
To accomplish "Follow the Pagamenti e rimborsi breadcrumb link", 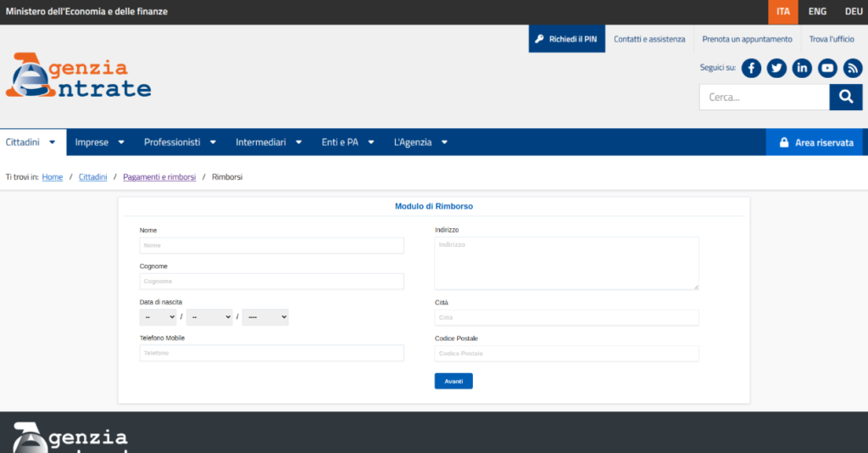I will click(x=159, y=177).
